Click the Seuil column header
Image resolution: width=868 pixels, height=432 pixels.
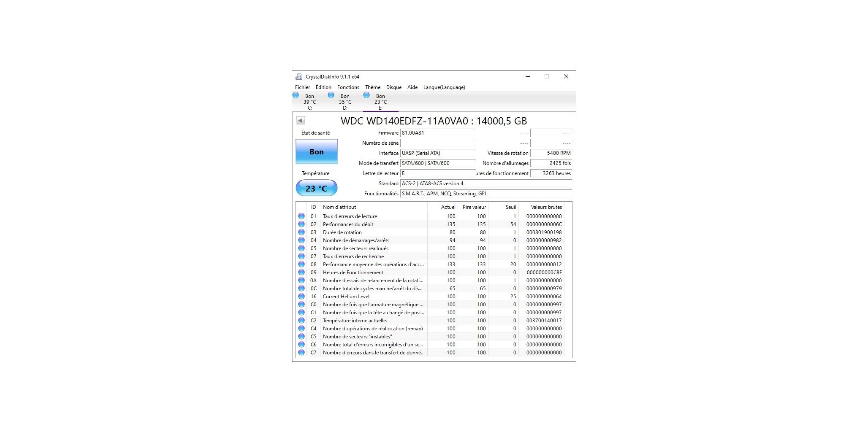[504, 207]
